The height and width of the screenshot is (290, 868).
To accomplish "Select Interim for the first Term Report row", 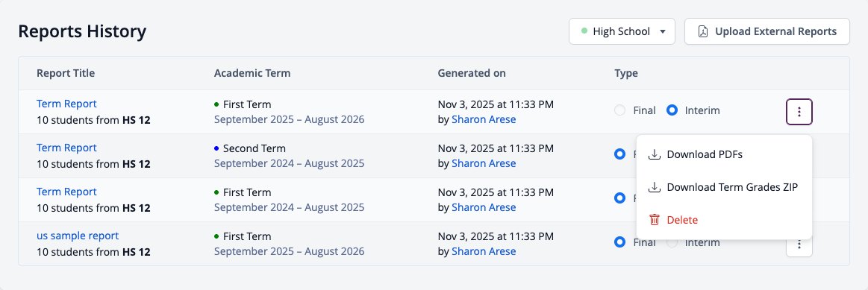I will (x=672, y=110).
